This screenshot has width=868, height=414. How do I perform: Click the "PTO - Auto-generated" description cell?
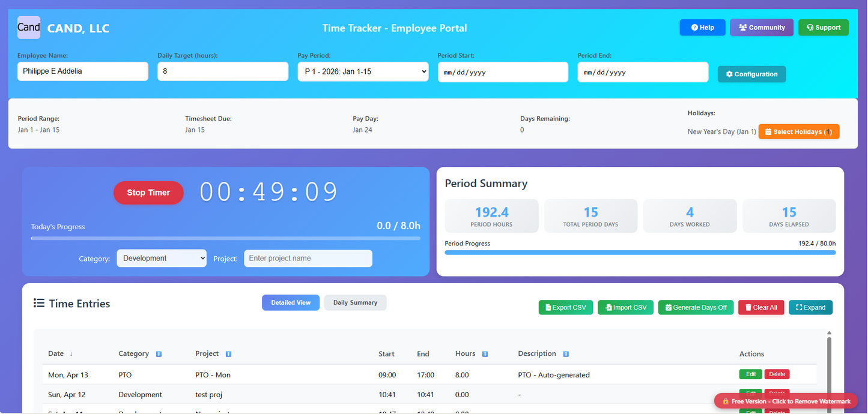pyautogui.click(x=554, y=375)
